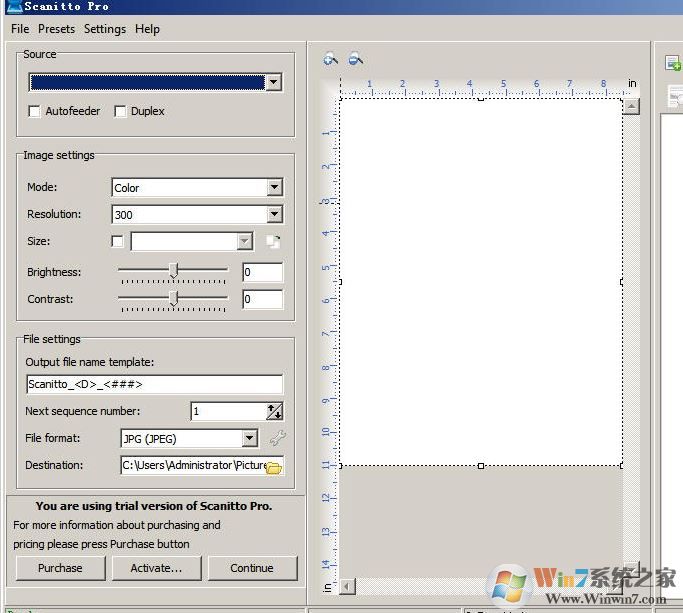Click bottom left corner handle of scan selection
Screen dimensions: 683x613
coord(340,466)
